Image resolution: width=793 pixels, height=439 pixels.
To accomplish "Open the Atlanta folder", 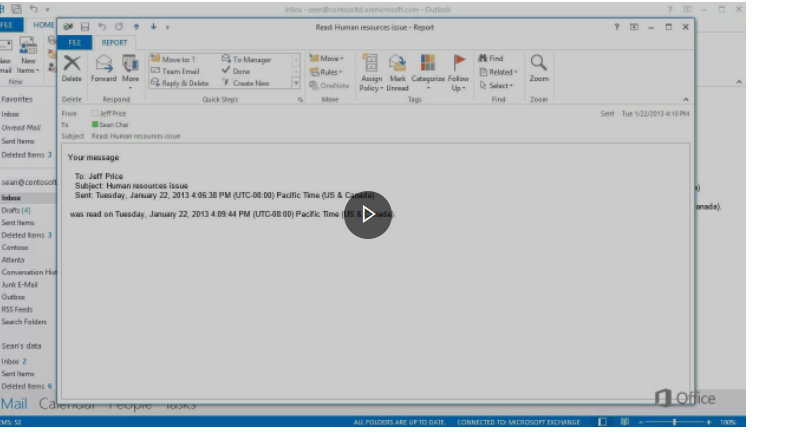I will tap(13, 259).
